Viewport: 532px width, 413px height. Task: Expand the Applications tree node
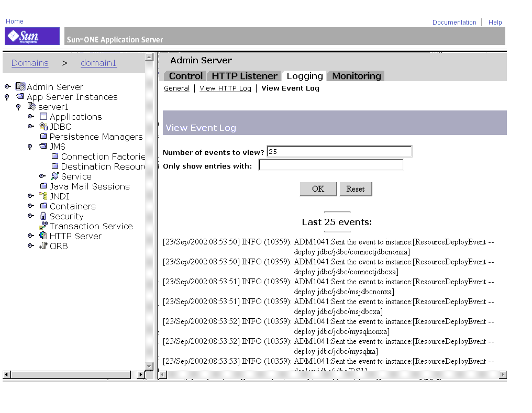point(31,116)
